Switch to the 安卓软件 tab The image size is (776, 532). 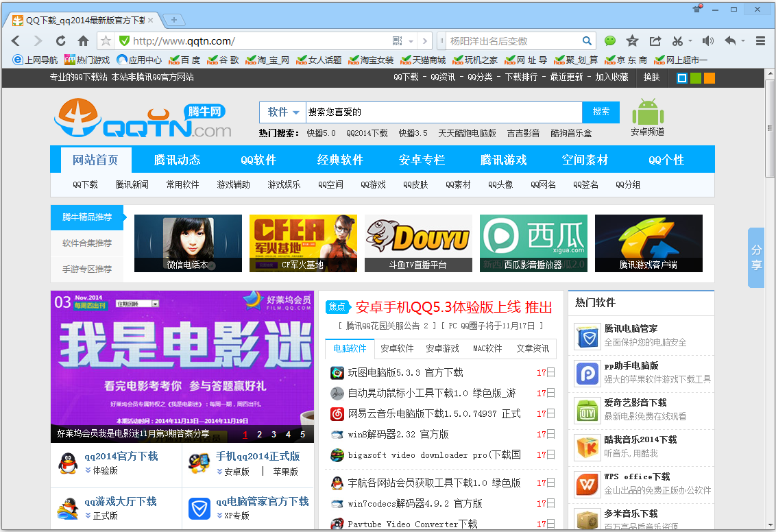[397, 348]
